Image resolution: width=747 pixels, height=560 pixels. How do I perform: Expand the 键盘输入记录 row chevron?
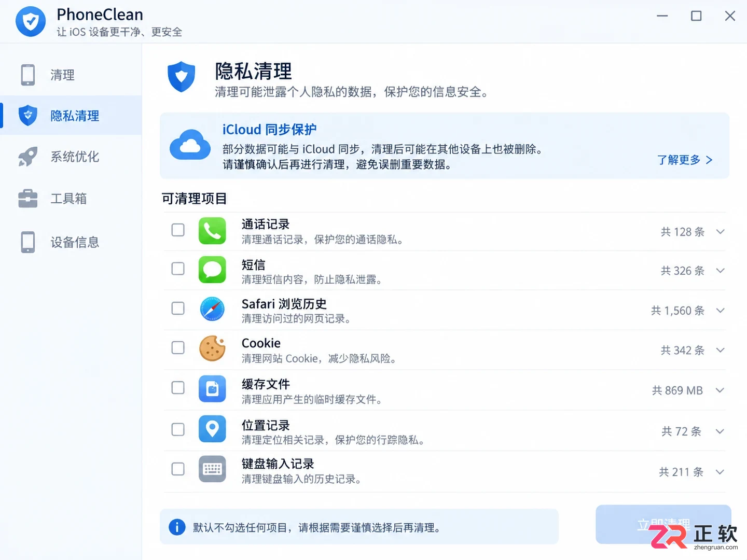point(720,472)
